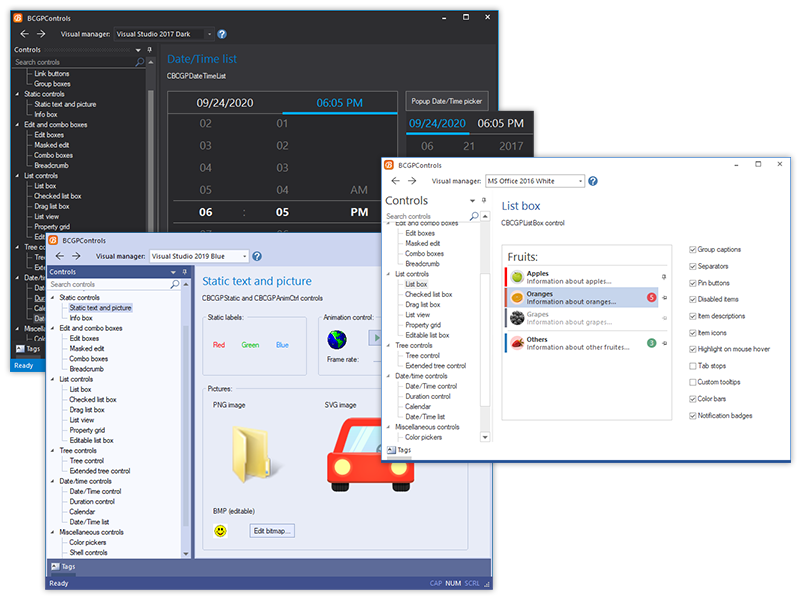Collapse the Static controls node in the blue window
This screenshot has width=800, height=600.
[x=52, y=297]
